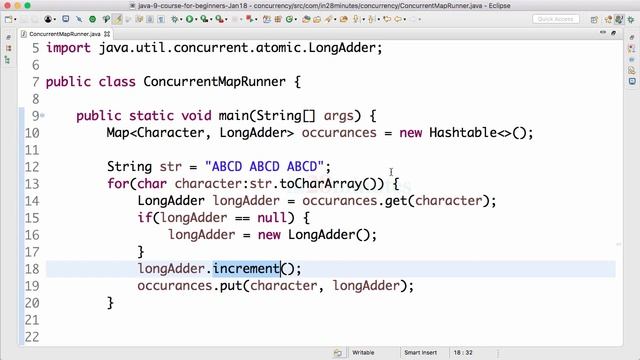Click the blue monitor console toolbar icon
The image size is (640, 360).
coord(66,19)
